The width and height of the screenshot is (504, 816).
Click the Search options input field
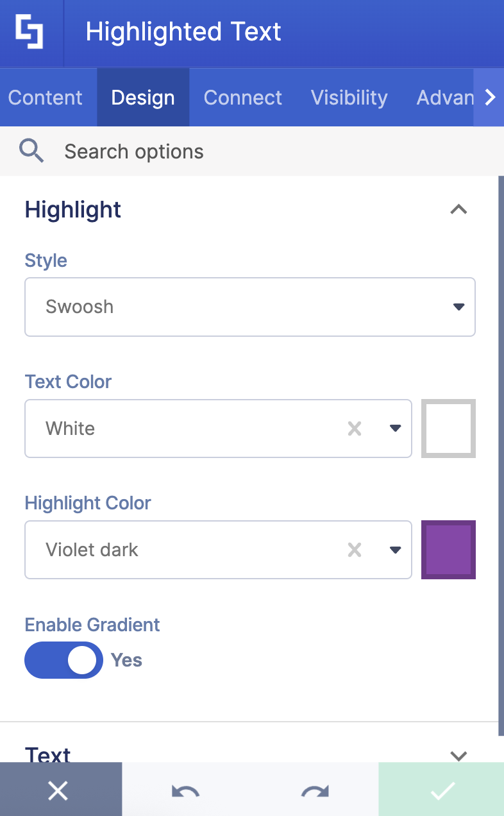(192, 151)
